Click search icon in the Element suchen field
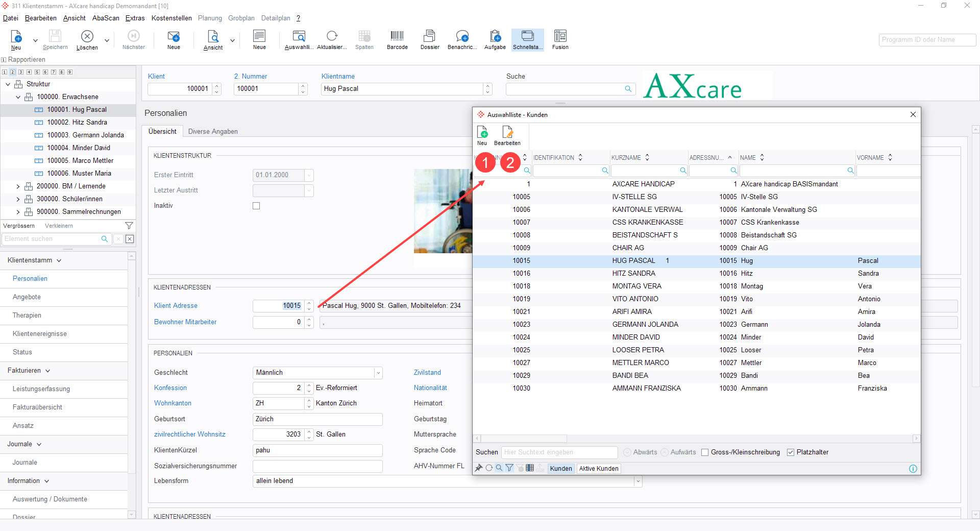The height and width of the screenshot is (531, 980). pos(105,239)
